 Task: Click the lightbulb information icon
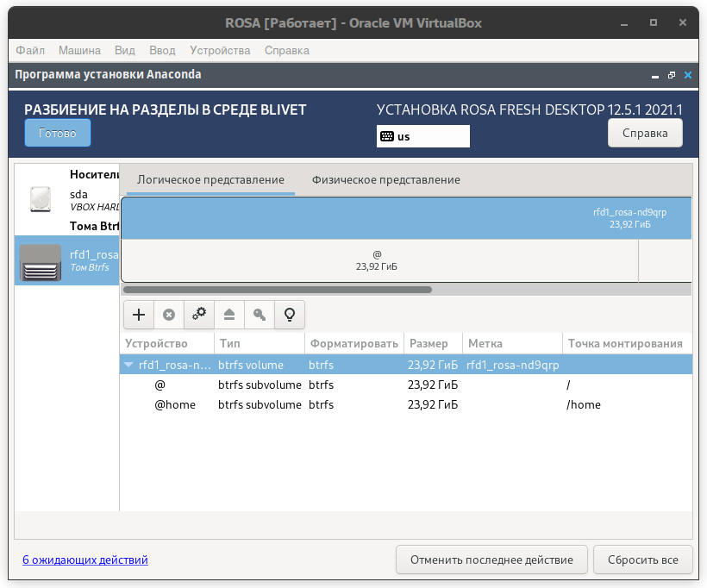pos(290,315)
